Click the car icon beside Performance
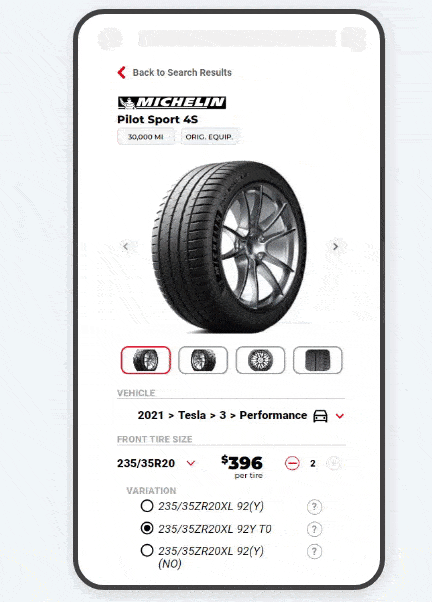 320,416
